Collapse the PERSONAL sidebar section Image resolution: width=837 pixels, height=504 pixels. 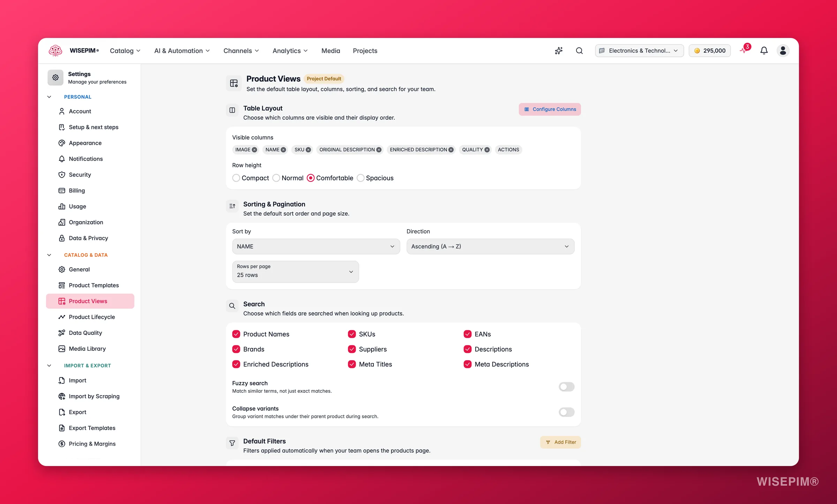49,97
